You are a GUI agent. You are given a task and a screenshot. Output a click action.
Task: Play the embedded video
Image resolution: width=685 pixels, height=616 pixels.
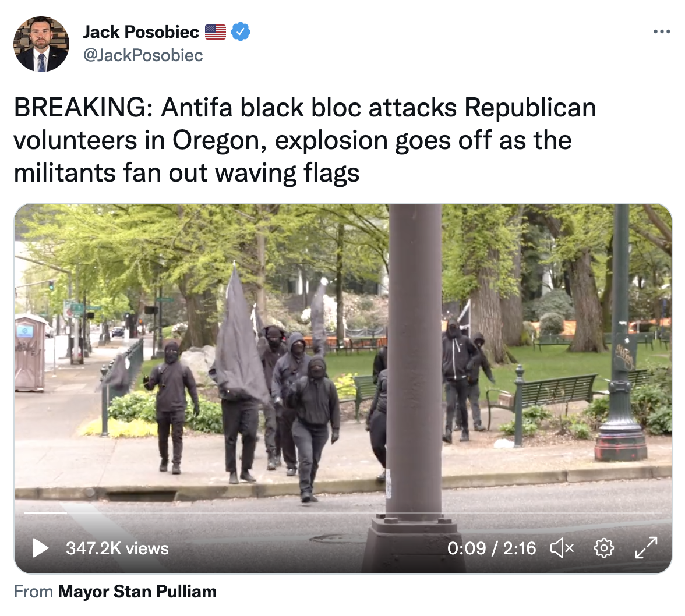41,548
